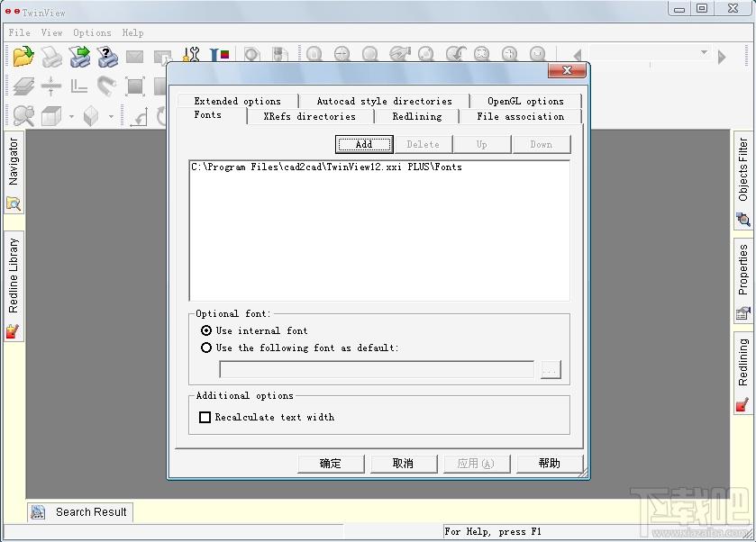Click the first round zoom icon after the separator

[314, 54]
